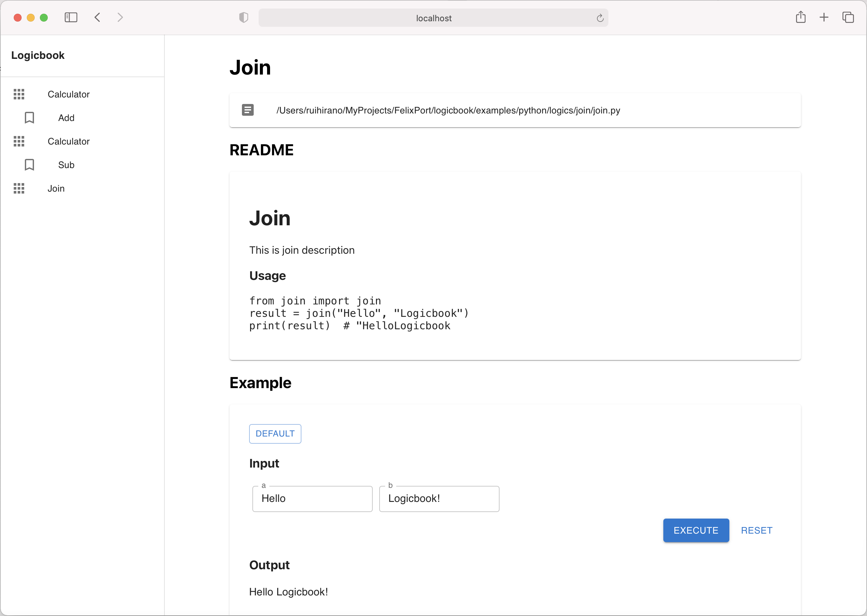Click the Output heading in the Example card
The image size is (867, 616).
click(x=269, y=565)
